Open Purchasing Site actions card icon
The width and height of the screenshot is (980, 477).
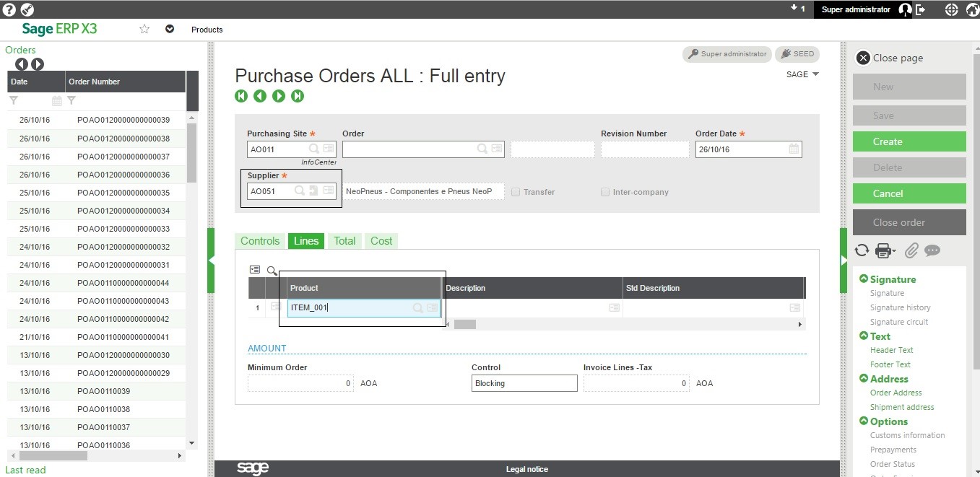point(329,149)
